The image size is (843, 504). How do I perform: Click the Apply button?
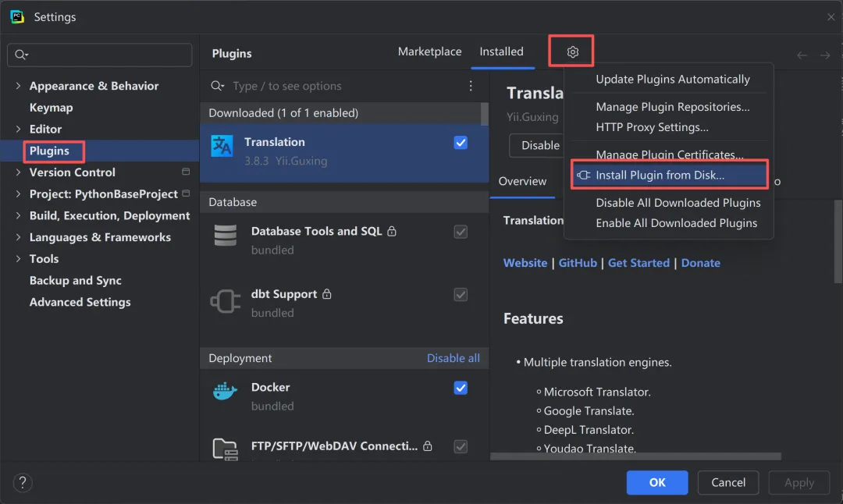click(x=799, y=482)
